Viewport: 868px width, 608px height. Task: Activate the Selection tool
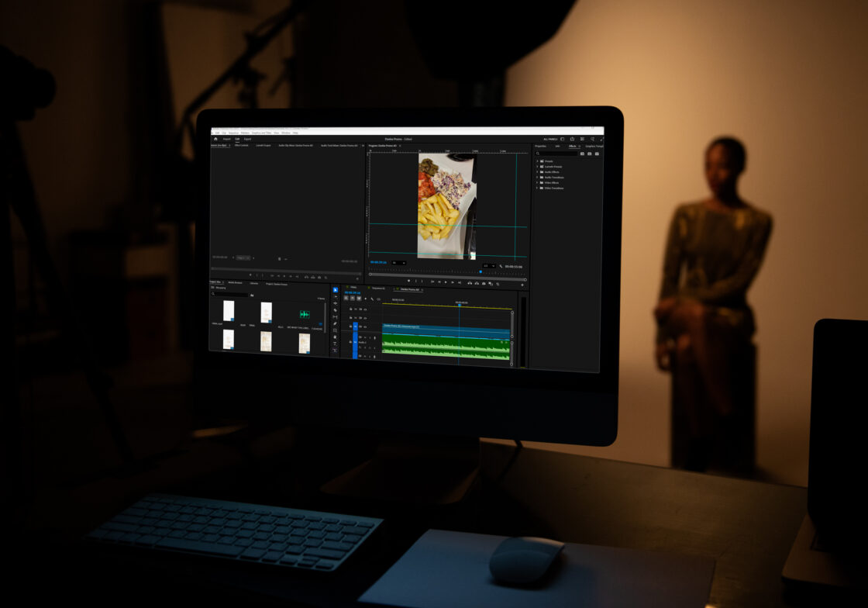click(x=335, y=290)
